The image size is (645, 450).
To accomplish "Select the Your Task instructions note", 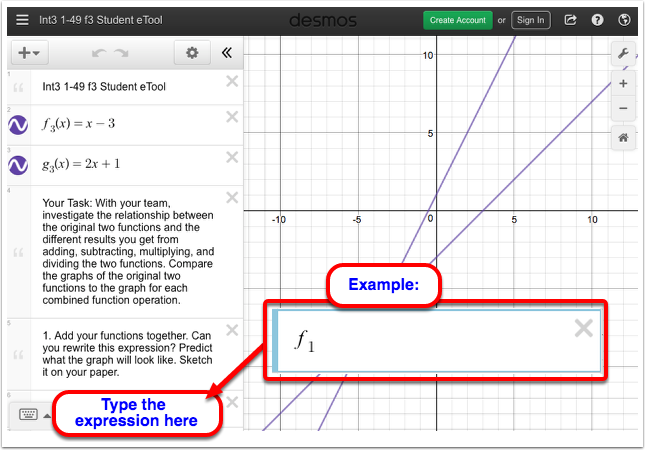I will point(128,251).
